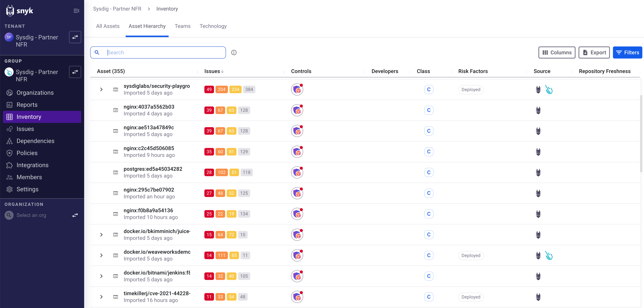Open Policies in the sidebar

click(x=42, y=153)
